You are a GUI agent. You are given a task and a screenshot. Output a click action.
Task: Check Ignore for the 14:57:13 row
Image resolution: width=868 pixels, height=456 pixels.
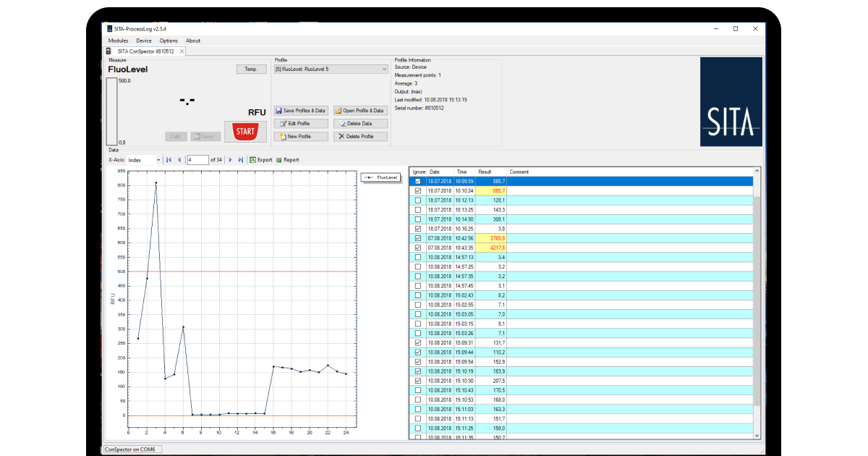pos(417,257)
